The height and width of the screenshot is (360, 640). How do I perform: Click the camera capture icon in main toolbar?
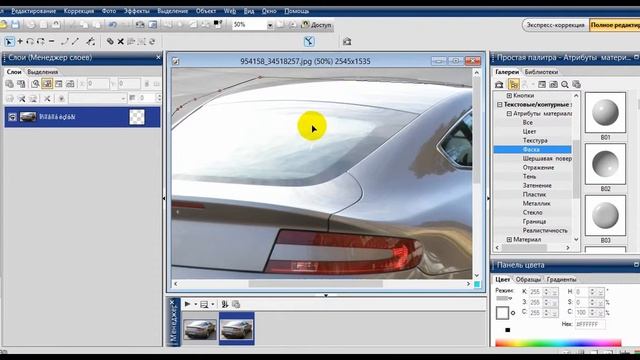pos(140,24)
